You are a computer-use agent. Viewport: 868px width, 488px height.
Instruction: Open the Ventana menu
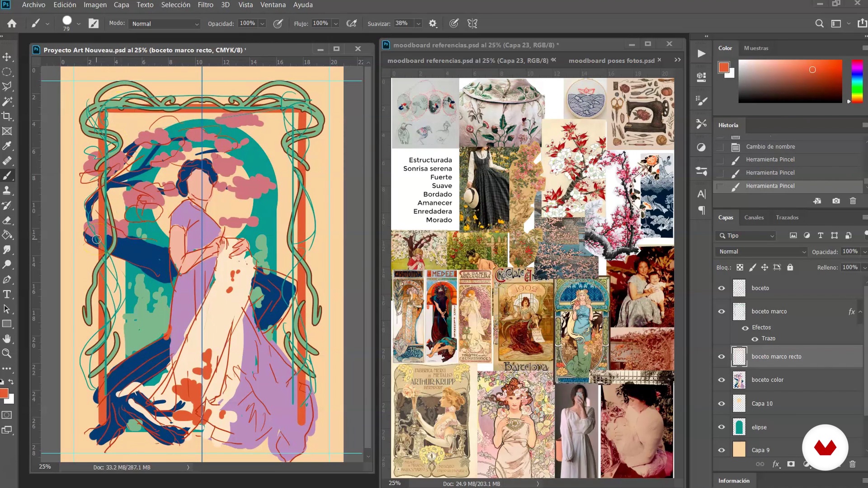coord(273,5)
